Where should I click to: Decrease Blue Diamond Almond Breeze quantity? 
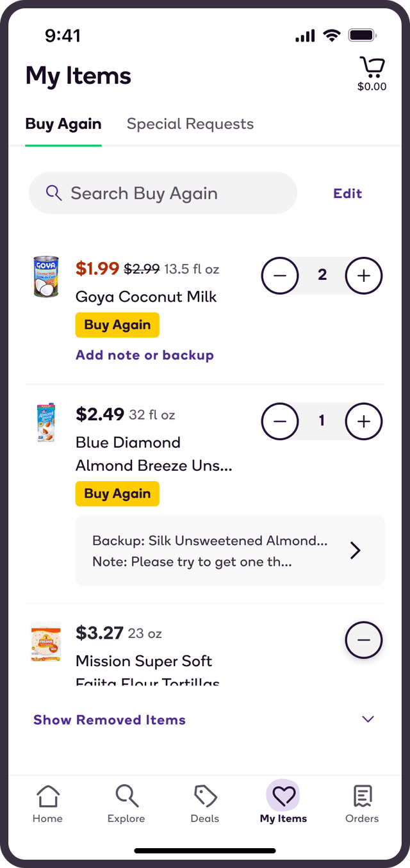point(280,422)
